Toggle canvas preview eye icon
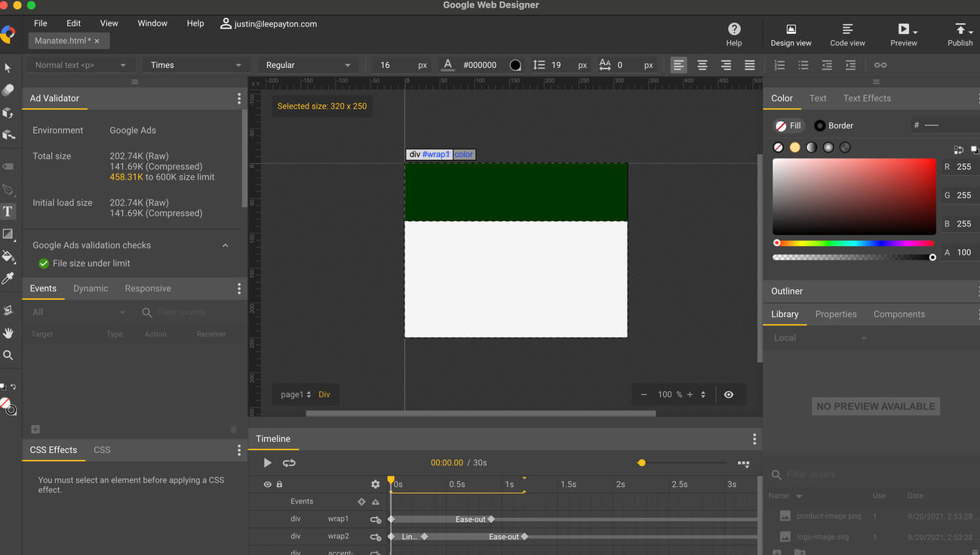Screen dimensions: 980x555 pos(729,394)
